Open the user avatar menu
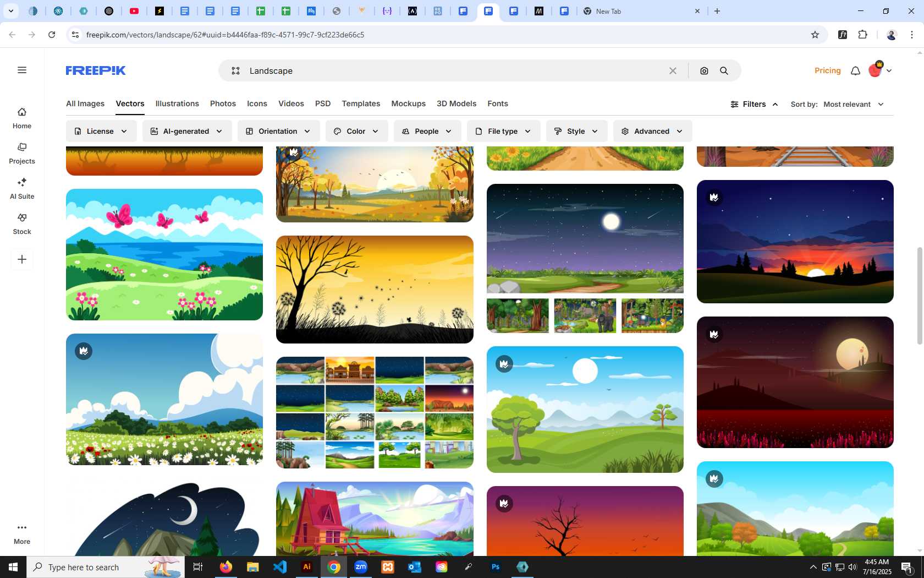The image size is (924, 578). (880, 70)
